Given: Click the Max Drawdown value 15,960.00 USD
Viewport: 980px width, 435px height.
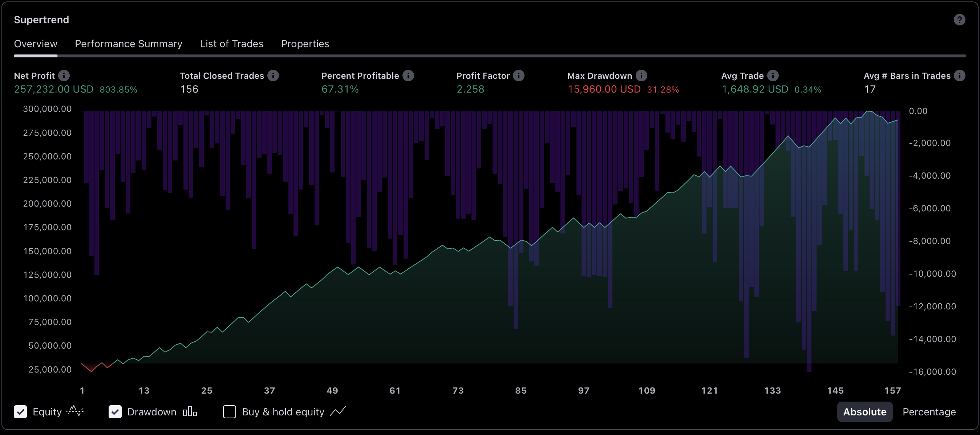Looking at the screenshot, I should (604, 89).
